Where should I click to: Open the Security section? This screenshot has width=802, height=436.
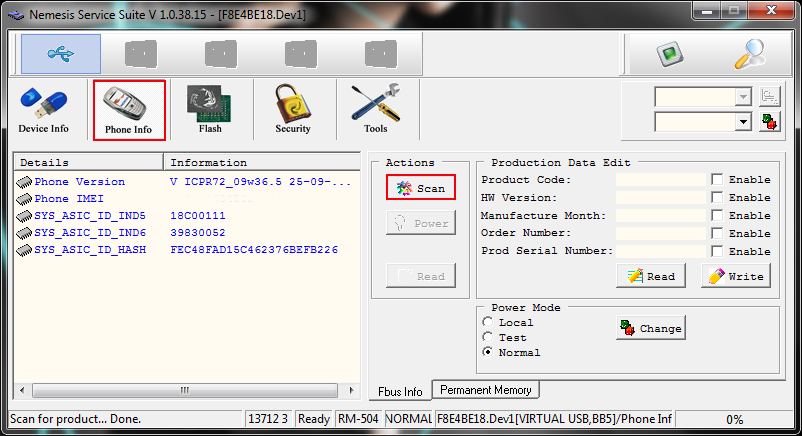(293, 110)
